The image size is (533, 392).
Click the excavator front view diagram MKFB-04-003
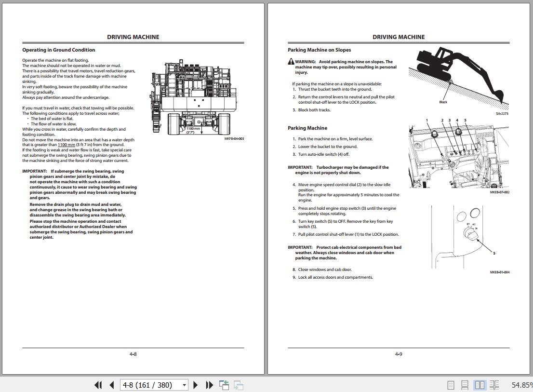(x=194, y=98)
